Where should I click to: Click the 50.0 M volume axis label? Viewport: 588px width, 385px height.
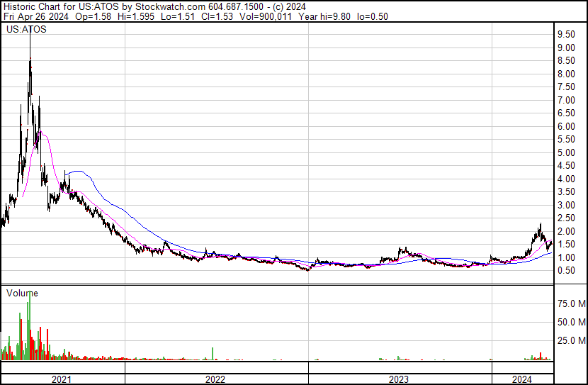[570, 323]
